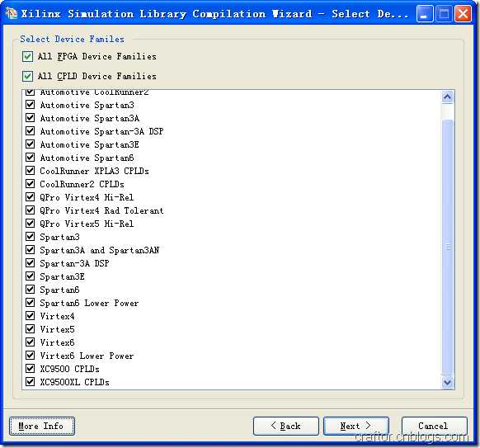Toggle the Virtex5 checkbox
480x448 pixels.
point(30,329)
